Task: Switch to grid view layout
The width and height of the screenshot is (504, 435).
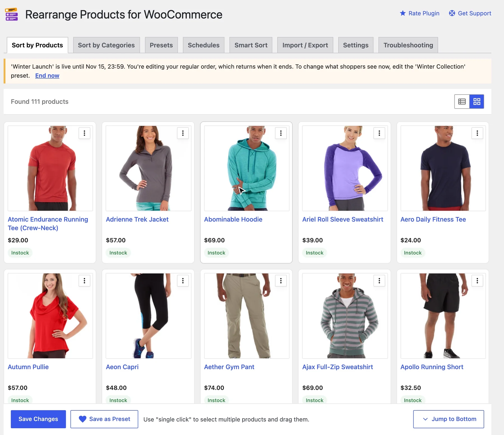Action: click(477, 102)
